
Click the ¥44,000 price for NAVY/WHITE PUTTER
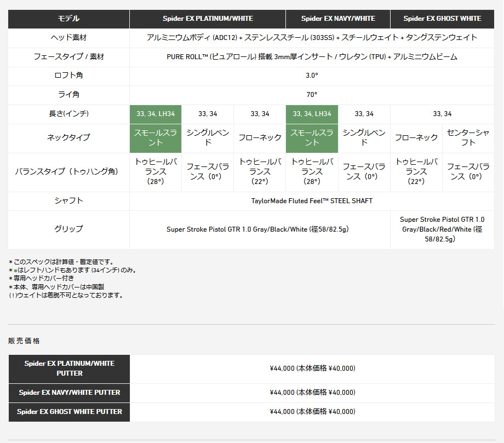pos(312,393)
